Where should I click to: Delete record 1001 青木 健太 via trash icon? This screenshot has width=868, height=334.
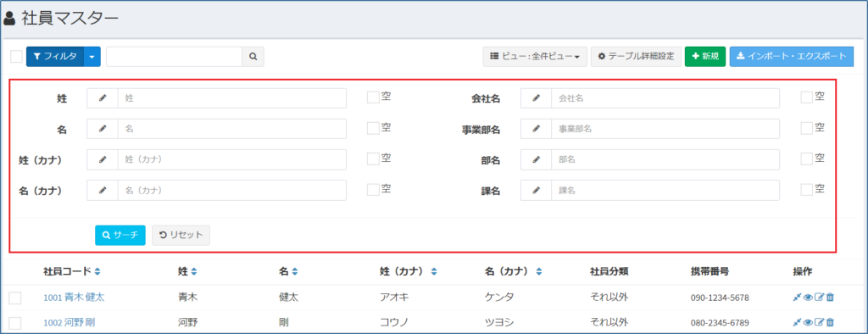pyautogui.click(x=830, y=298)
